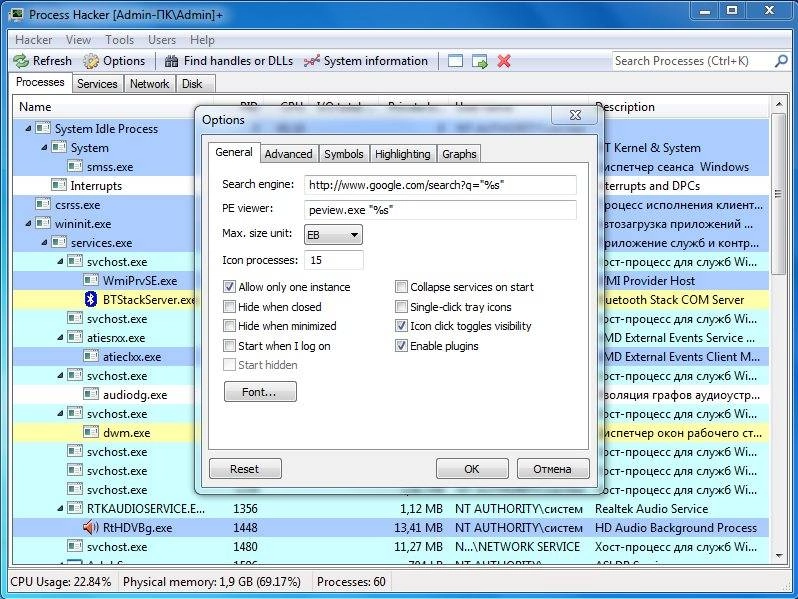Click the Font... button
The height and width of the screenshot is (599, 798).
point(260,392)
